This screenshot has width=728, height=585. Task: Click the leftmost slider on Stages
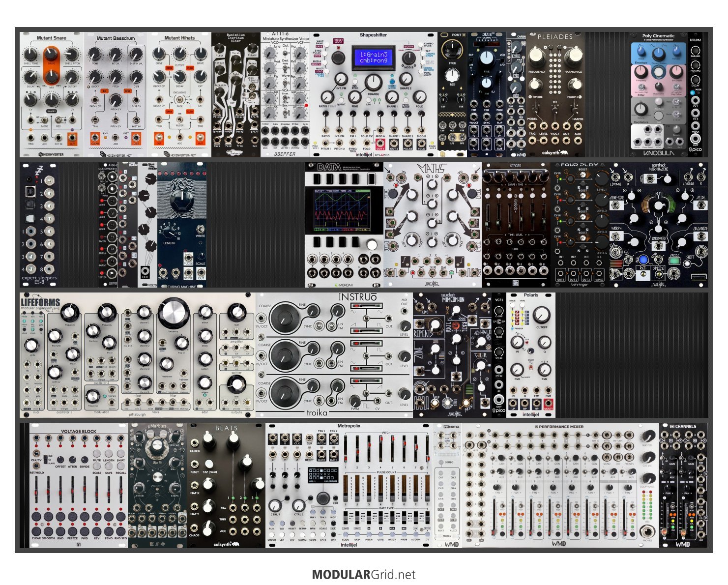(489, 217)
